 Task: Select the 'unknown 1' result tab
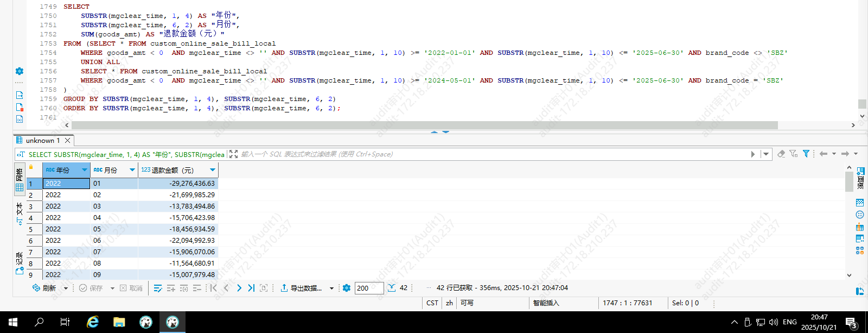point(42,140)
